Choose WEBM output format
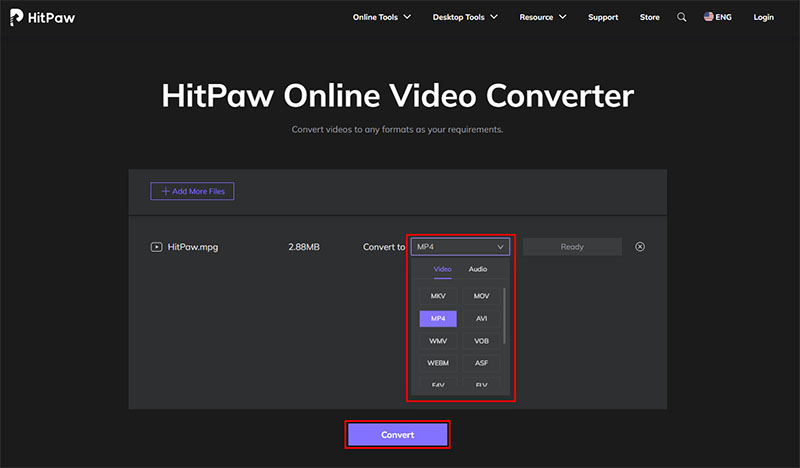800x468 pixels. [438, 363]
